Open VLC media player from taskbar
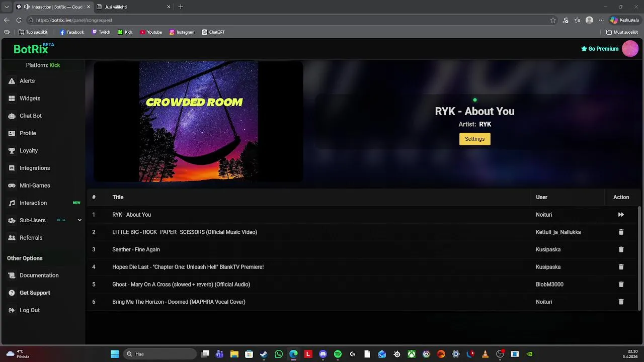 click(x=485, y=354)
